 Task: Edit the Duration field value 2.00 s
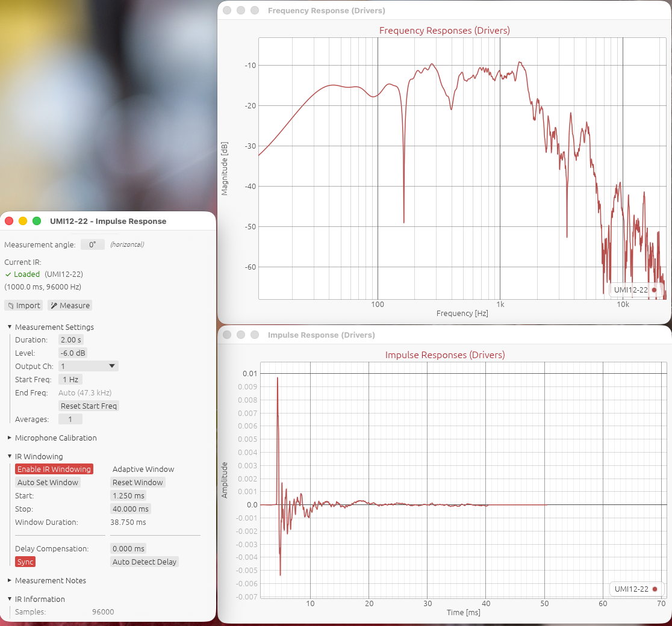(x=70, y=339)
